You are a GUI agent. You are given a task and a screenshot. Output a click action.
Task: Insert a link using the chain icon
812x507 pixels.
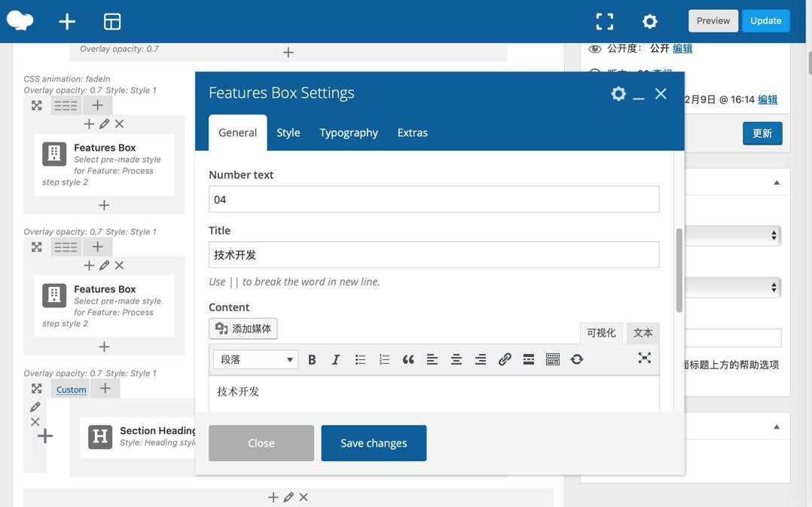click(x=505, y=359)
